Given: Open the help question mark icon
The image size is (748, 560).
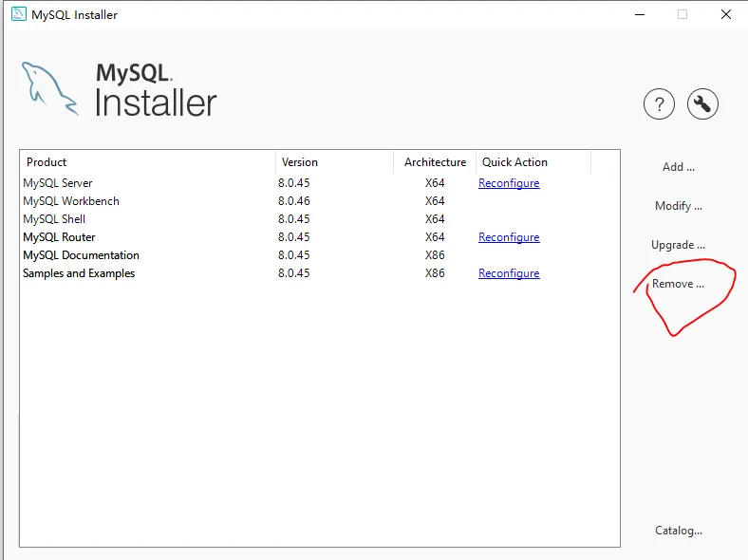Looking at the screenshot, I should coord(659,104).
